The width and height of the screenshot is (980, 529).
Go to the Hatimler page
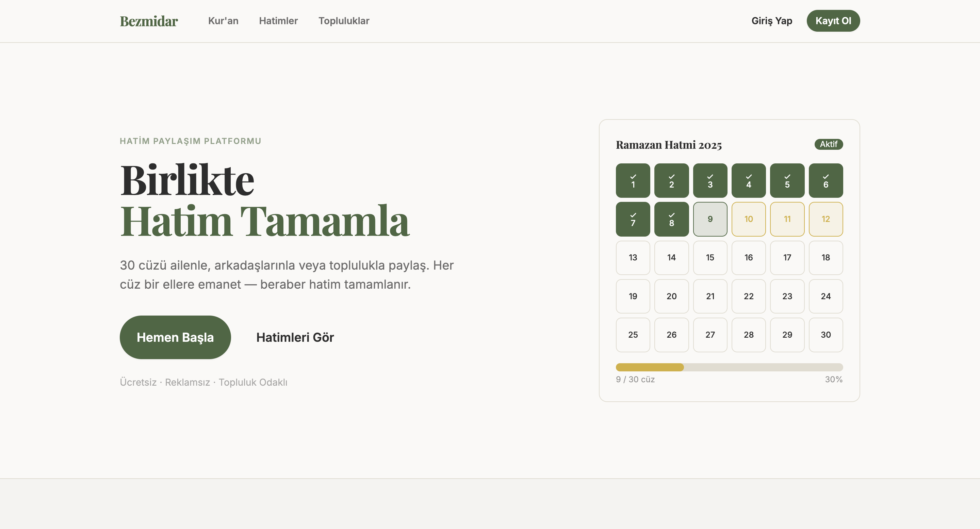(278, 21)
